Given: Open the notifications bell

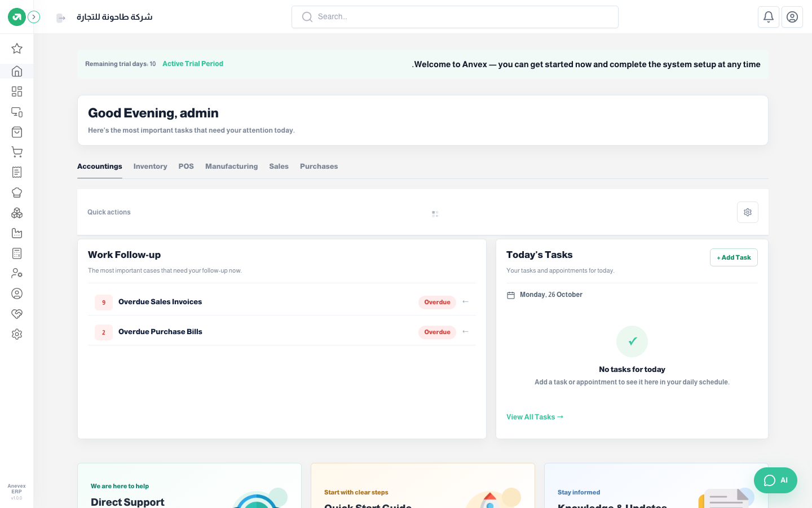Looking at the screenshot, I should (x=769, y=17).
